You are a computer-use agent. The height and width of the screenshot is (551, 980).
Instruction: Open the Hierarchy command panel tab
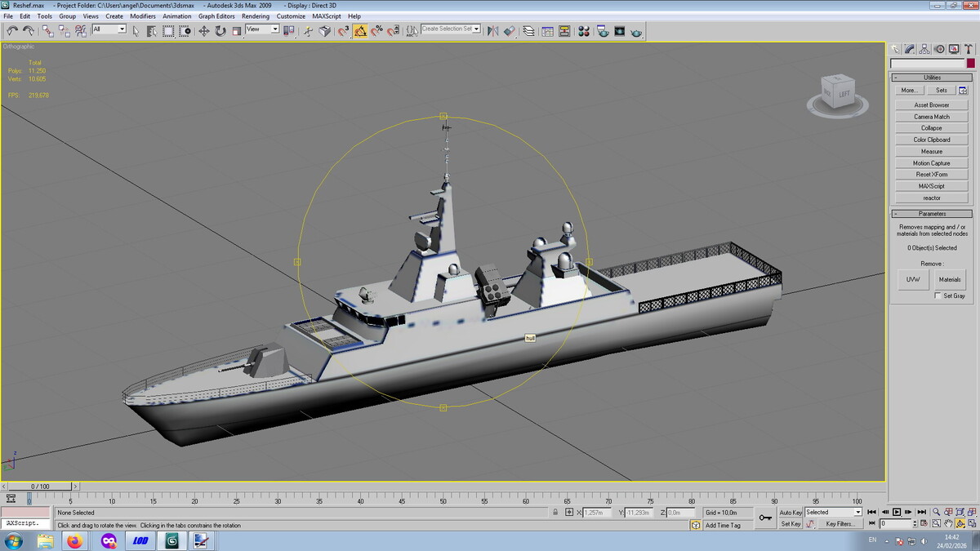[925, 49]
